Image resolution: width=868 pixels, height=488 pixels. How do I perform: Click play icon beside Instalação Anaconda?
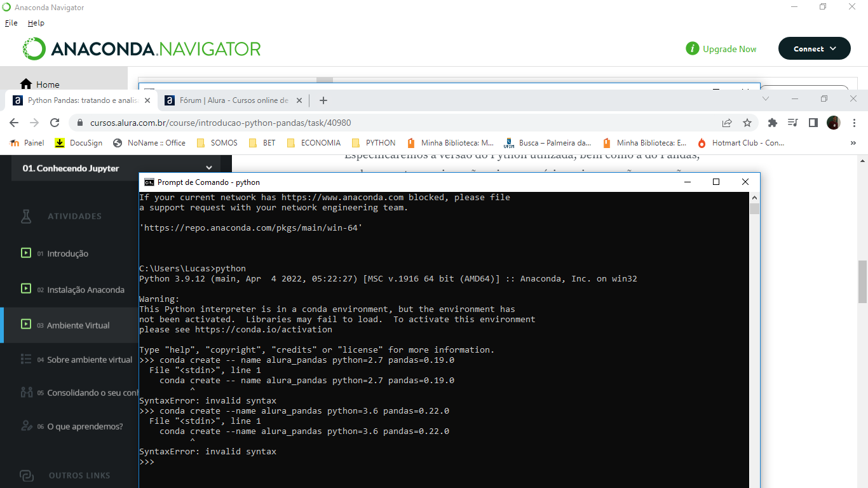click(x=26, y=288)
